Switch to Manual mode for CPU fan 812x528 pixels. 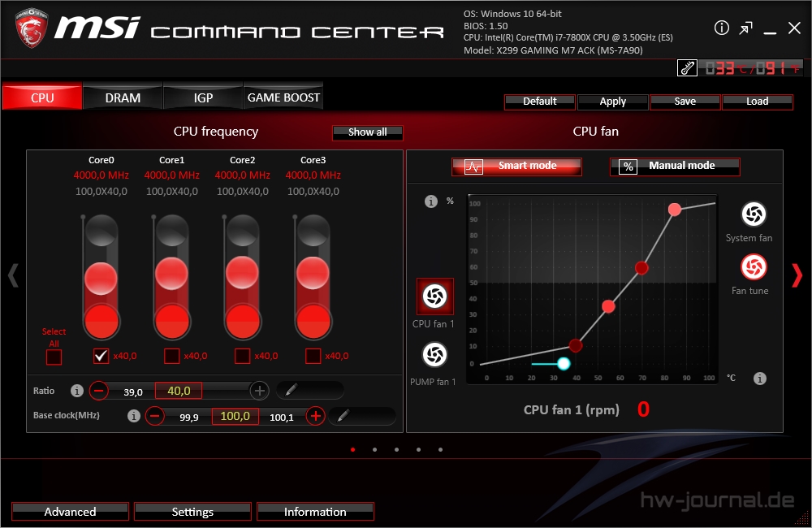[x=675, y=167]
